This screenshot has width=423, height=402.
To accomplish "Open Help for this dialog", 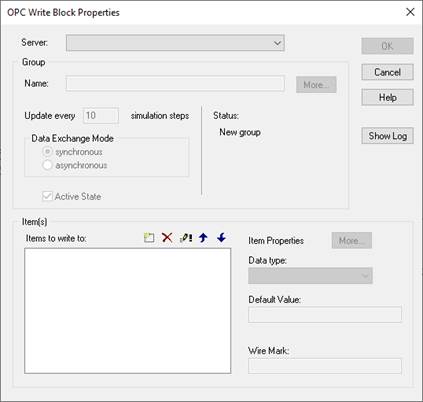I will click(387, 97).
